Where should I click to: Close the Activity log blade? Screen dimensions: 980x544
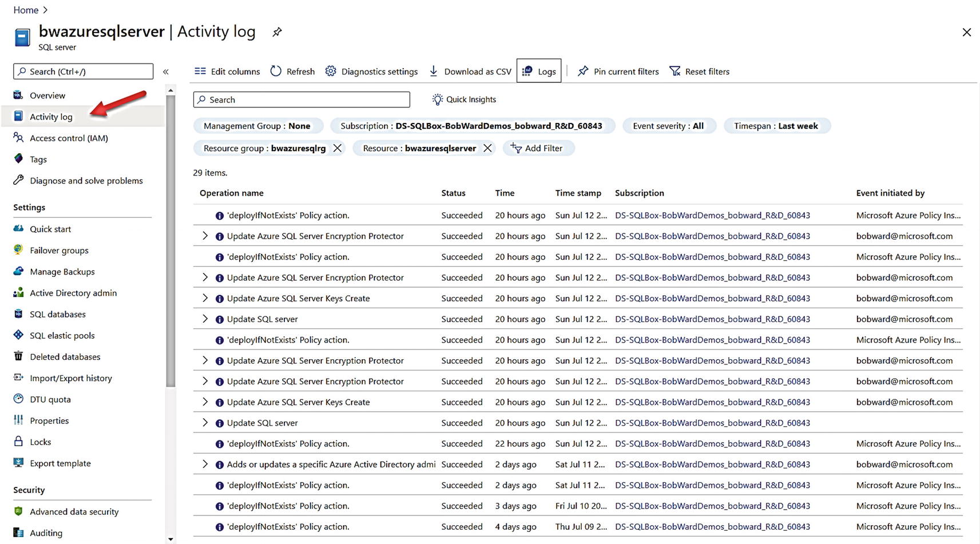(967, 33)
